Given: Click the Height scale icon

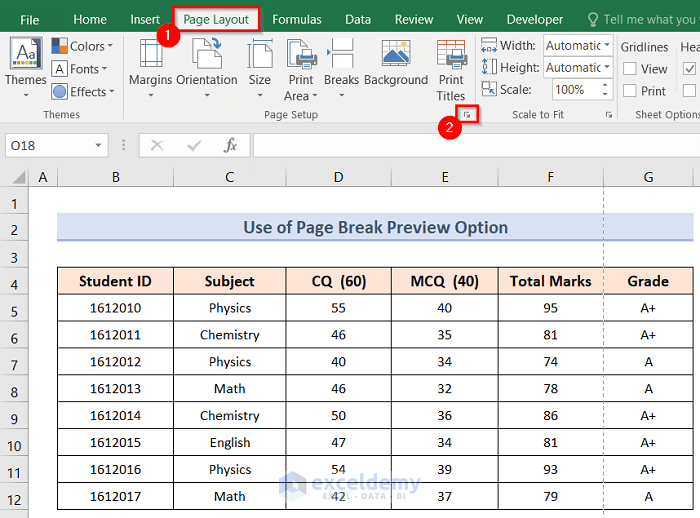Looking at the screenshot, I should (x=489, y=67).
